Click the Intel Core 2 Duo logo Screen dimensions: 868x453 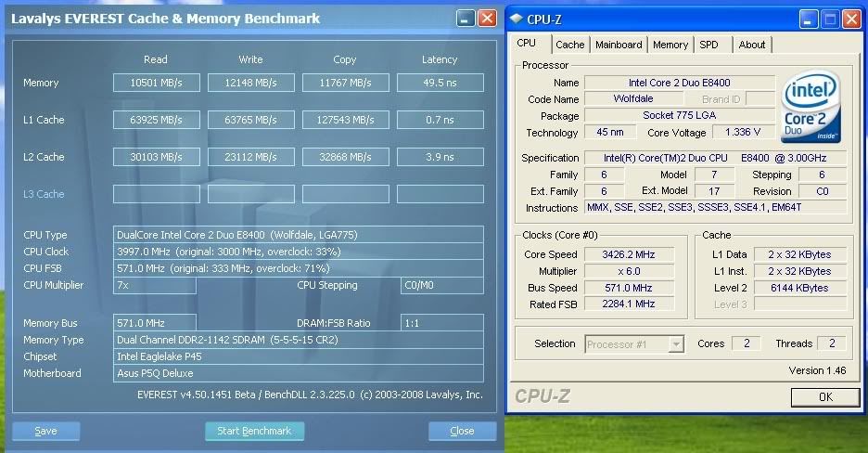click(811, 107)
